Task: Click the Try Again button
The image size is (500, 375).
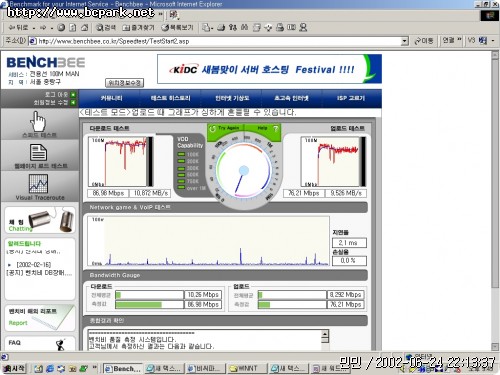Action: click(226, 128)
